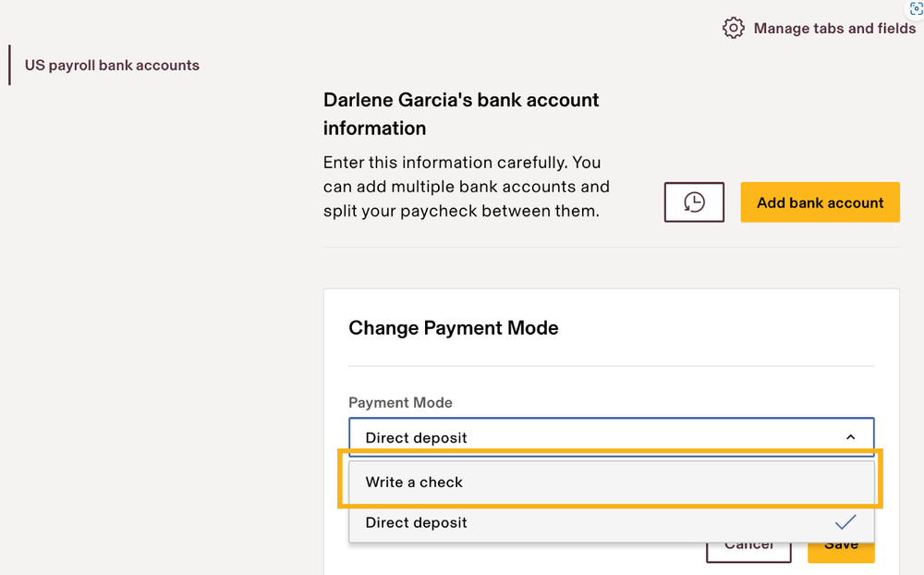Click the Change Payment Mode heading
Screen dimensions: 924x575
tap(453, 327)
